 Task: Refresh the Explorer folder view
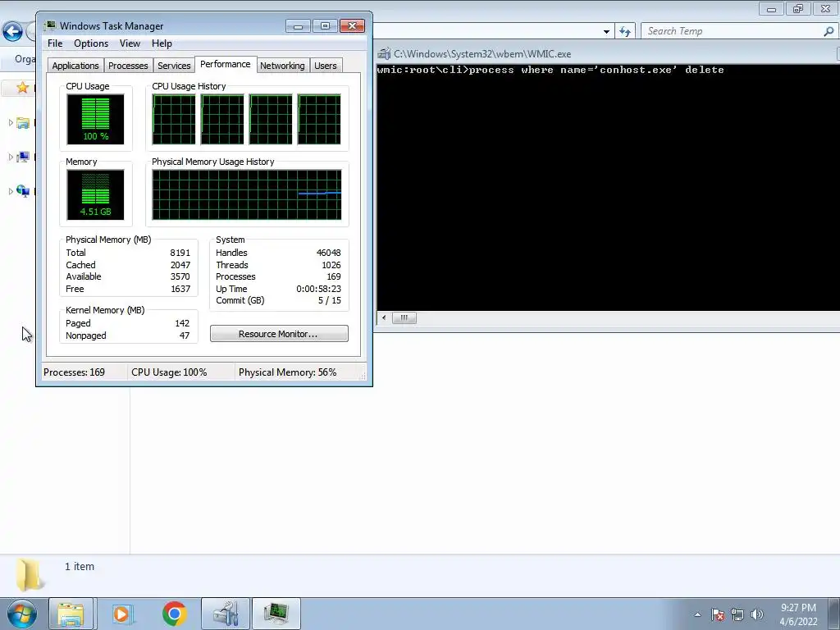(x=625, y=32)
